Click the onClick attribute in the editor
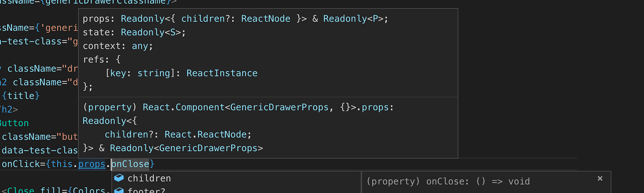The image size is (644, 193). [x=21, y=164]
